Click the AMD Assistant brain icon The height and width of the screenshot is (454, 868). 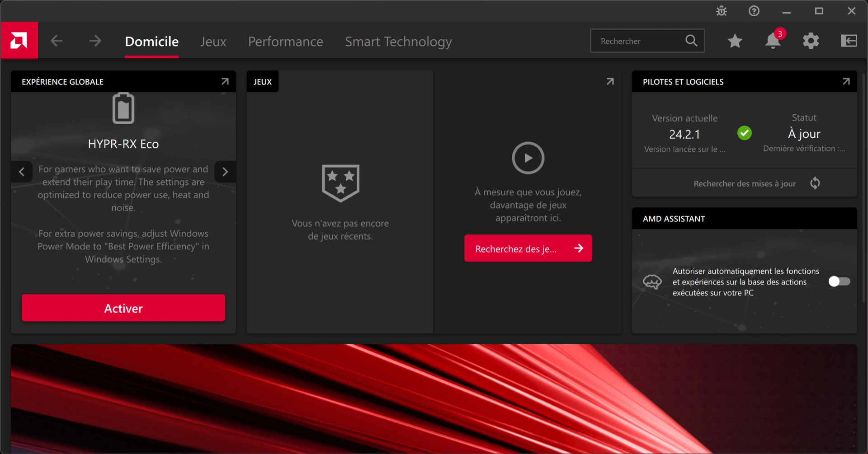pyautogui.click(x=652, y=282)
